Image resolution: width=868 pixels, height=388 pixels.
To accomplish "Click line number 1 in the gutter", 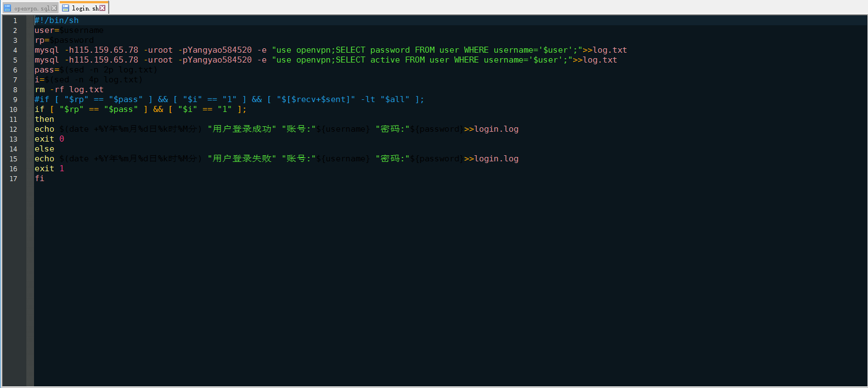I will click(15, 21).
